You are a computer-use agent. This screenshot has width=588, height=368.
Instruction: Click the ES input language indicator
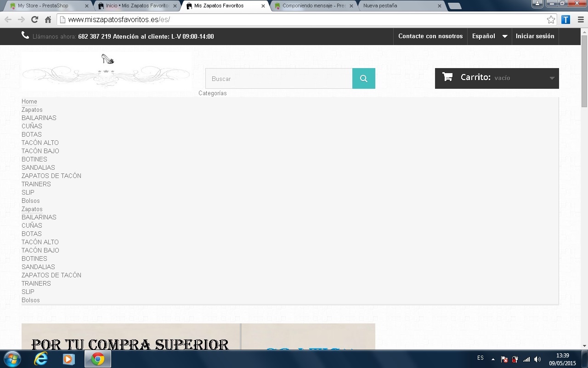tap(481, 358)
